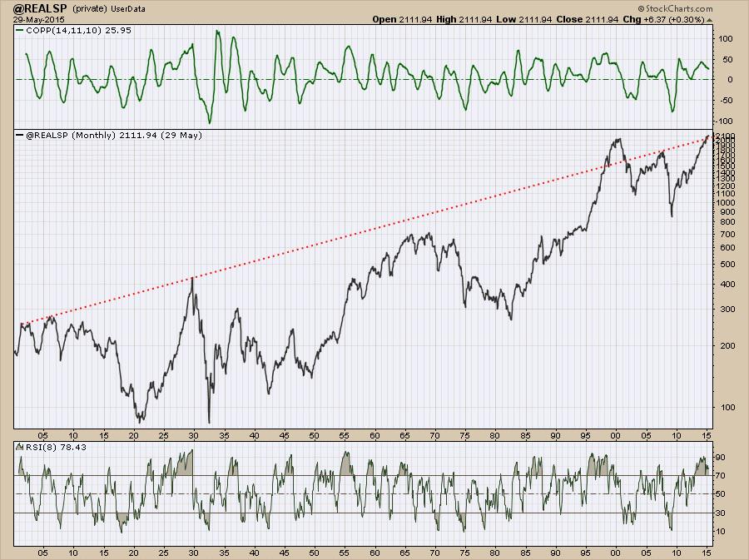
Task: Click the year 30 marker on time axis
Action: pos(194,434)
